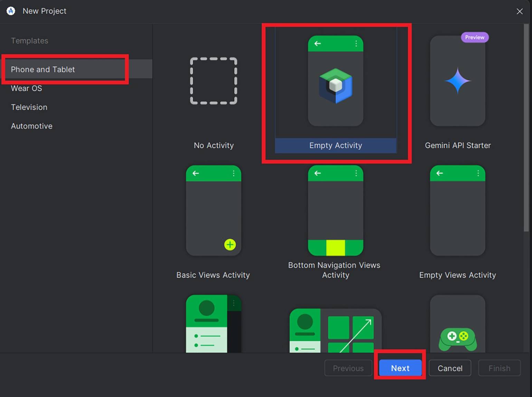
Task: Click the Empty Activity label
Action: (x=335, y=145)
